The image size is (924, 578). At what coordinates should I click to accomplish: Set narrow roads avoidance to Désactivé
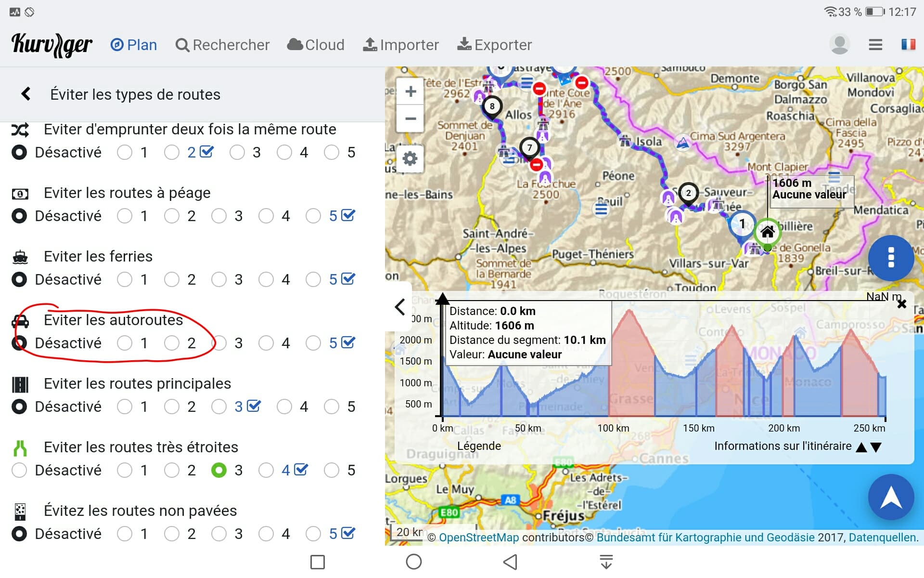[19, 470]
